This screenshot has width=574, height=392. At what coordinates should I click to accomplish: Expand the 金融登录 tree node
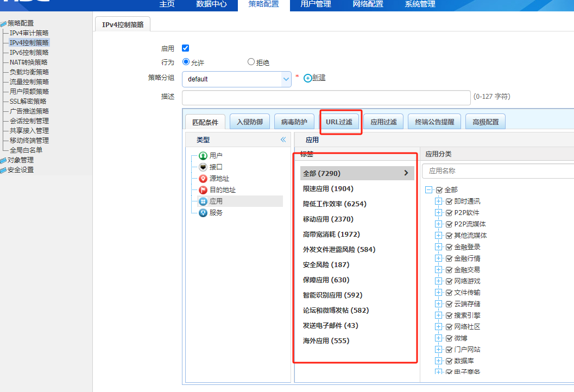pyautogui.click(x=439, y=246)
